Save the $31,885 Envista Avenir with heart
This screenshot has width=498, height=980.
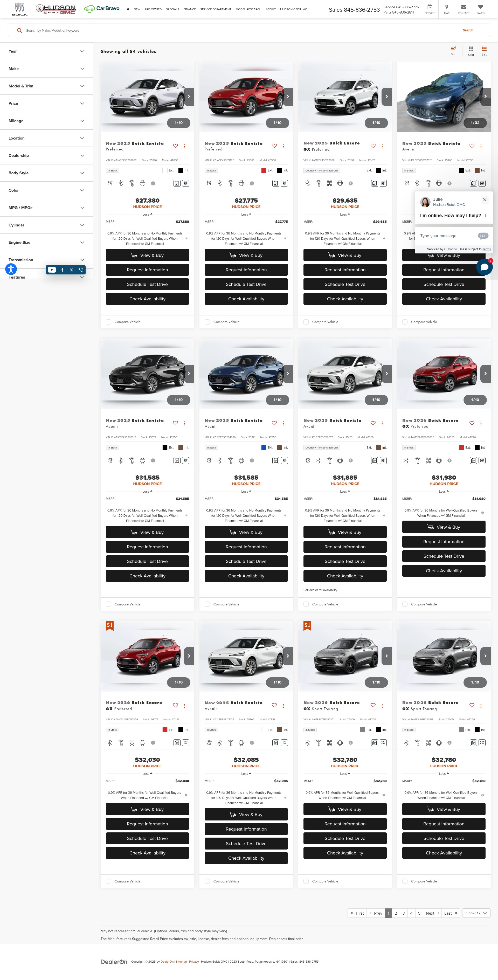(373, 423)
